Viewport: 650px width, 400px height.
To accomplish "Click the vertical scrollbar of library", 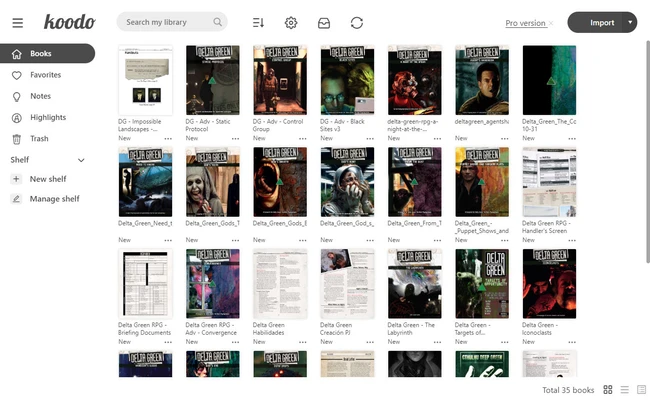I will pyautogui.click(x=648, y=152).
